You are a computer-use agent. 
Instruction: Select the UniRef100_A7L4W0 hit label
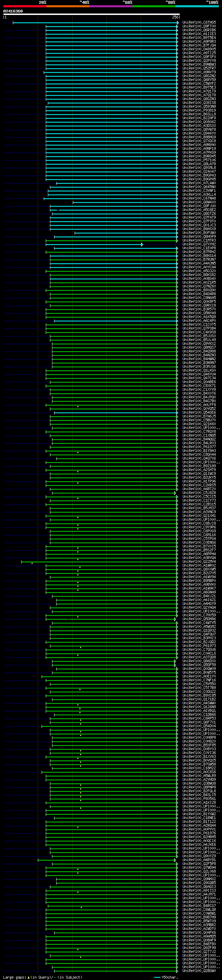[199, 183]
